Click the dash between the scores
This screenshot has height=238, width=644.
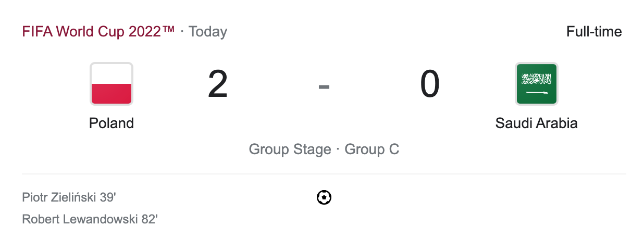324,86
